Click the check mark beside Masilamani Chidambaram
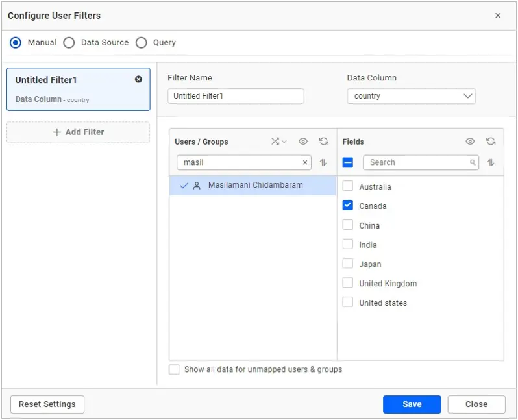The height and width of the screenshot is (420, 518). [184, 186]
